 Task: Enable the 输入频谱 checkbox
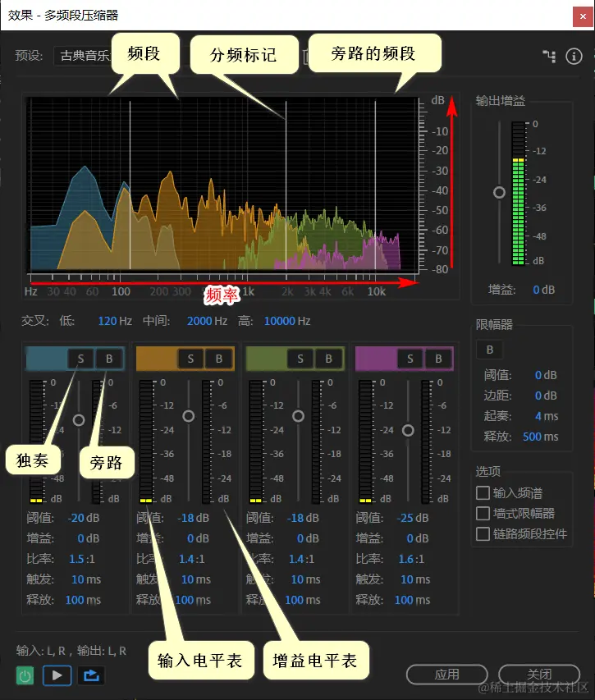pyautogui.click(x=483, y=493)
